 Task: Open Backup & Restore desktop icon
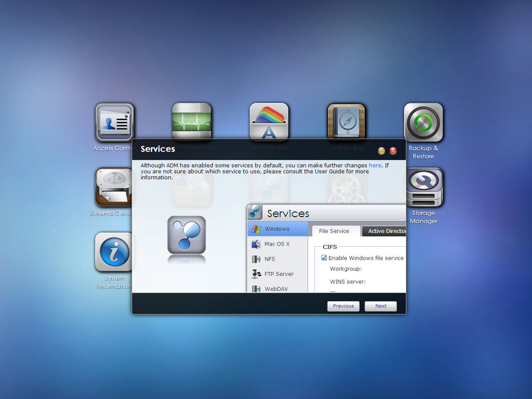(423, 123)
